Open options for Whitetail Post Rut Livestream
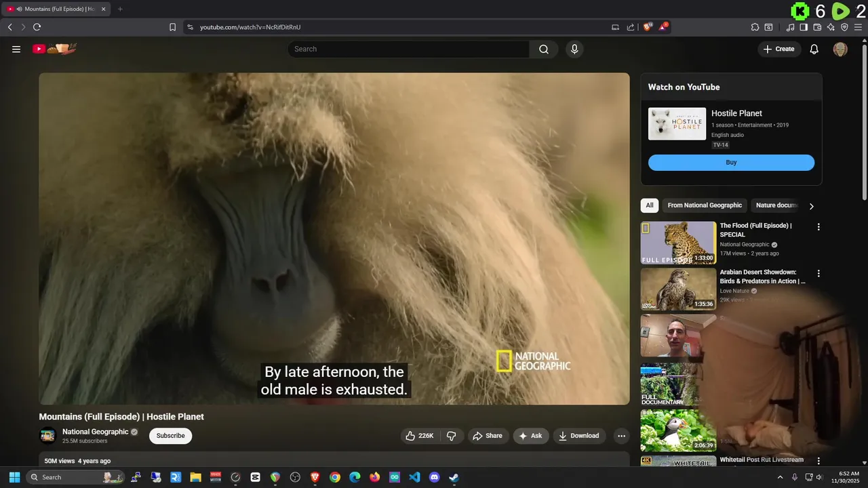This screenshot has height=488, width=868. [x=818, y=461]
